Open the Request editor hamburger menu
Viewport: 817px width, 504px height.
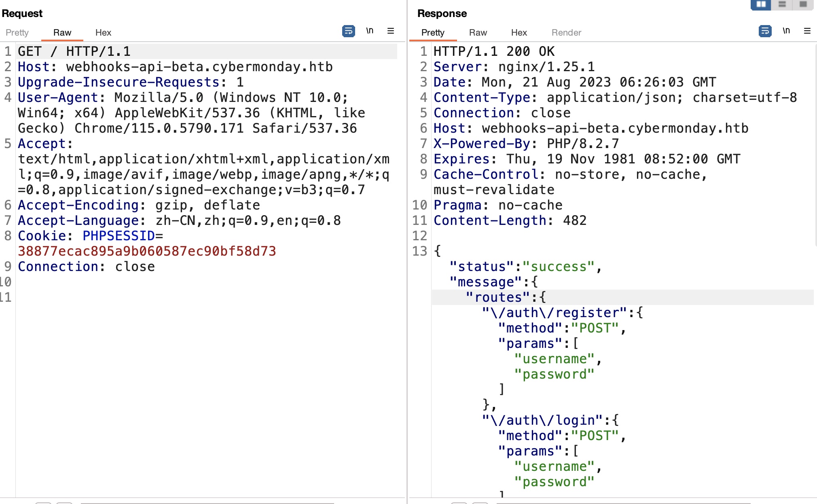pos(391,31)
